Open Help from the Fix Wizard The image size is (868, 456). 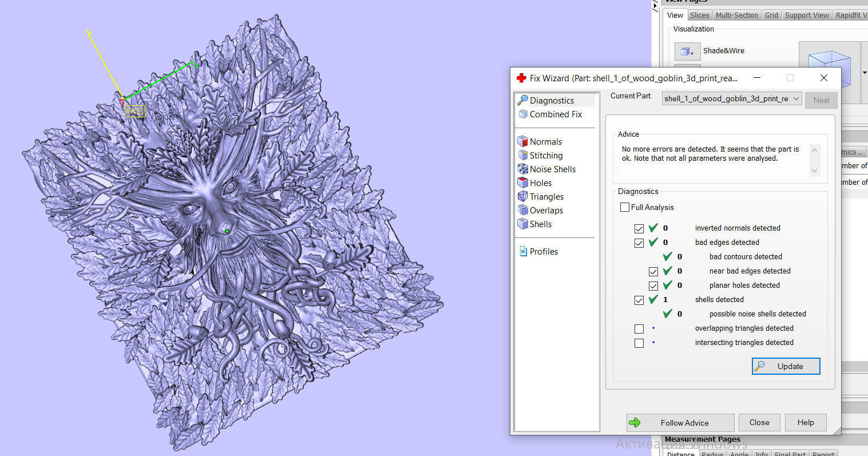[806, 422]
